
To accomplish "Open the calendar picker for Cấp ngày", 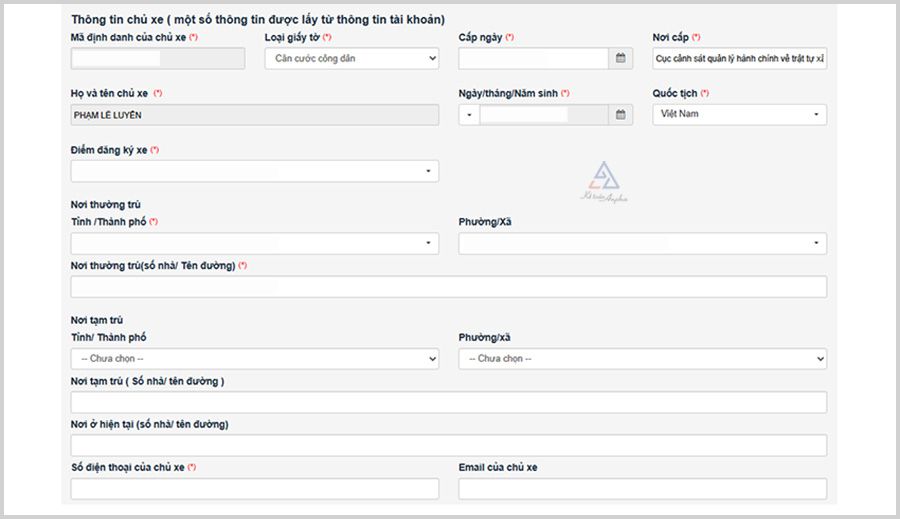I will click(x=621, y=59).
